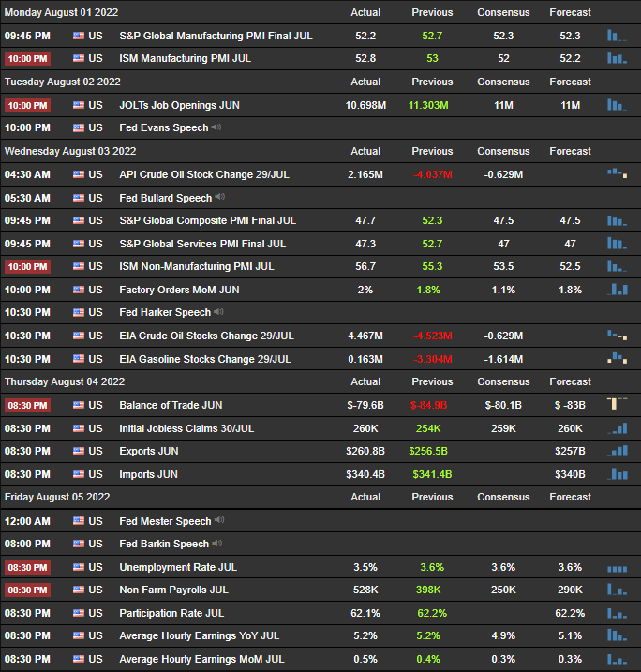Click the Average Hourly Earnings YoY JUL link
This screenshot has width=641, height=672.
click(x=200, y=636)
